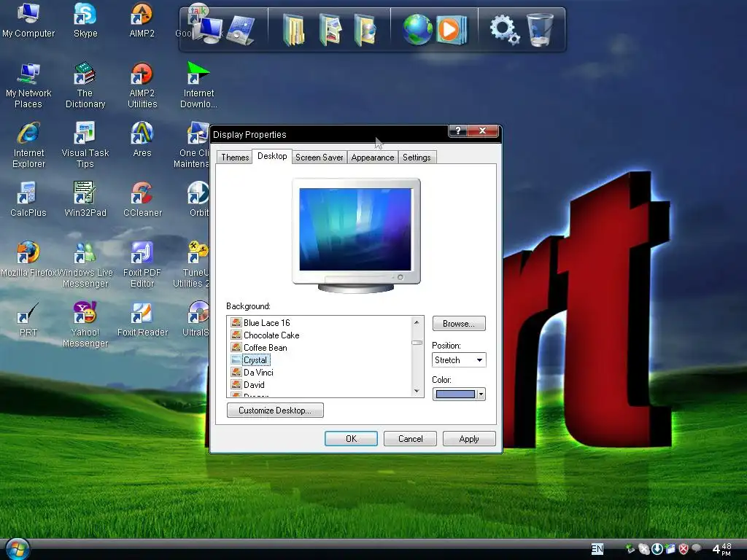This screenshot has height=560, width=747.
Task: Confirm with the OK button
Action: pyautogui.click(x=351, y=438)
